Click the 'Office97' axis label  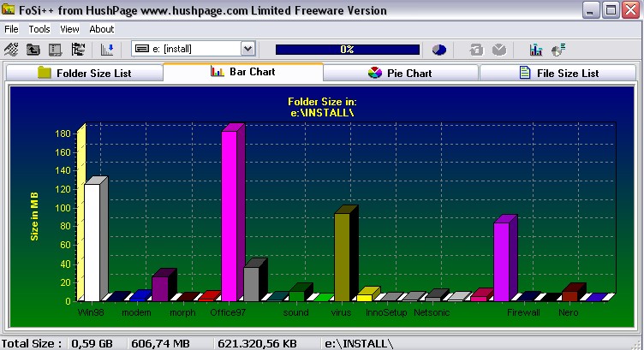[x=228, y=312]
